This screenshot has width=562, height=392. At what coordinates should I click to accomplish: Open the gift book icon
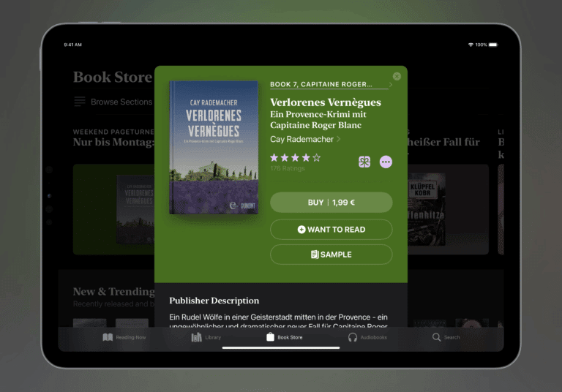coord(364,162)
